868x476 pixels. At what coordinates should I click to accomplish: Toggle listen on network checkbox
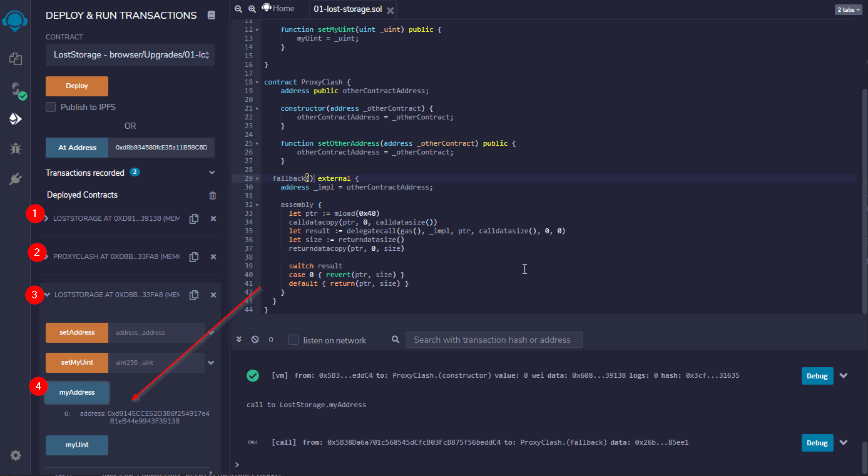click(294, 340)
